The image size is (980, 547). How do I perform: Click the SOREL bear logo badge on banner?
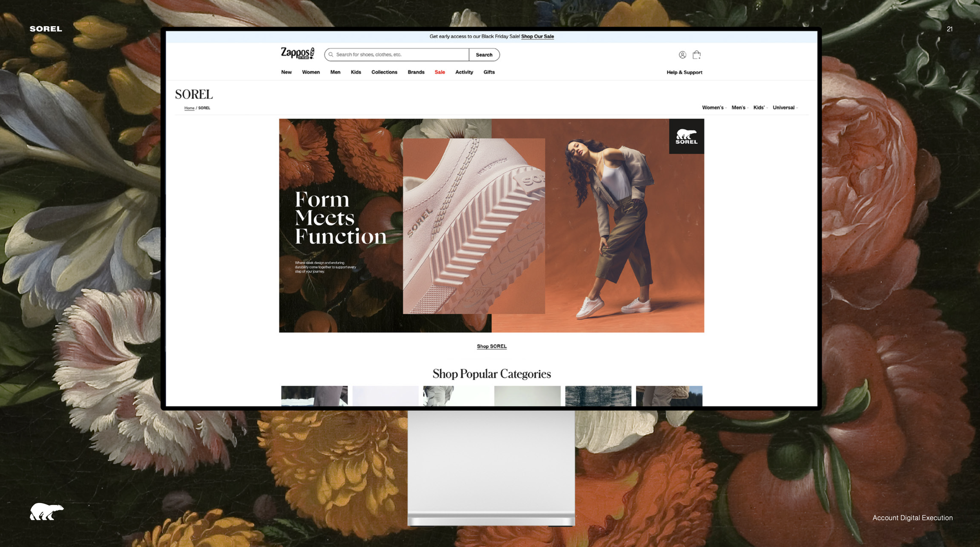pyautogui.click(x=686, y=136)
